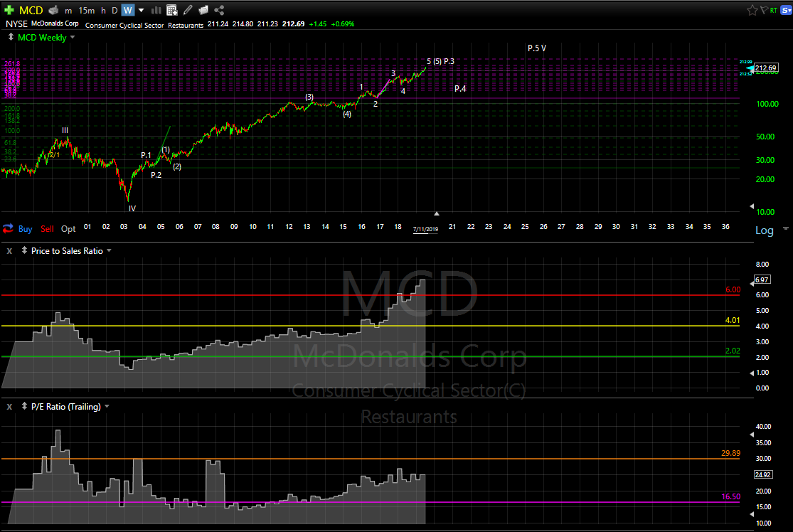793x532 pixels.
Task: Click the Restaurants industry link
Action: pyautogui.click(x=186, y=26)
